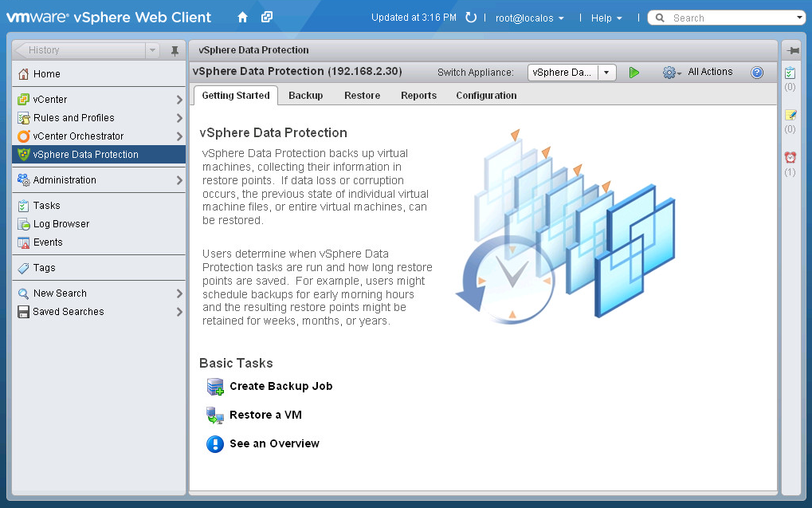Open the new window icon in header

(267, 17)
